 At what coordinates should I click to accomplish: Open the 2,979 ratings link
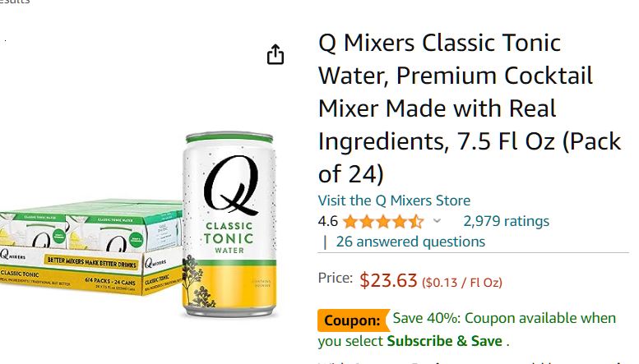506,221
